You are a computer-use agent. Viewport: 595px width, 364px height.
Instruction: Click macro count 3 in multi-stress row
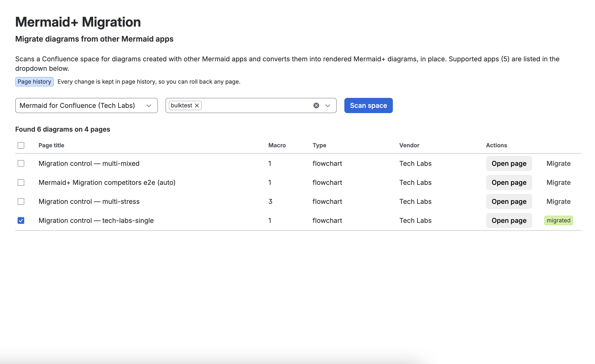point(270,201)
